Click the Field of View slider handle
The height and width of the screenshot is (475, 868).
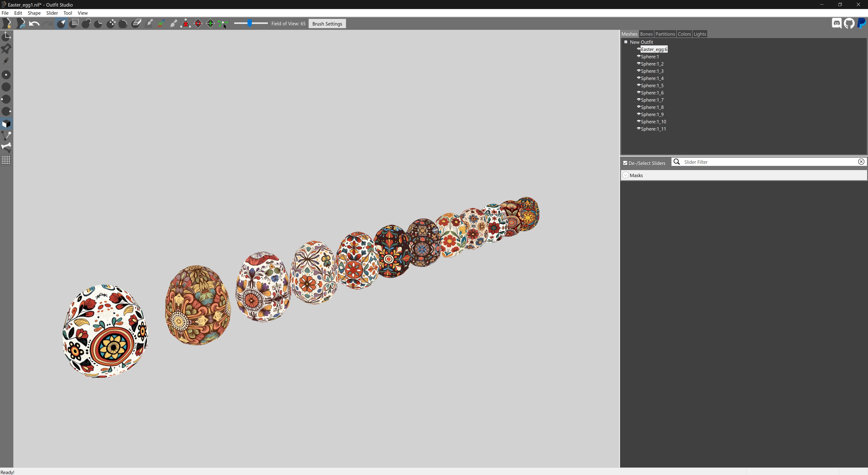point(250,23)
